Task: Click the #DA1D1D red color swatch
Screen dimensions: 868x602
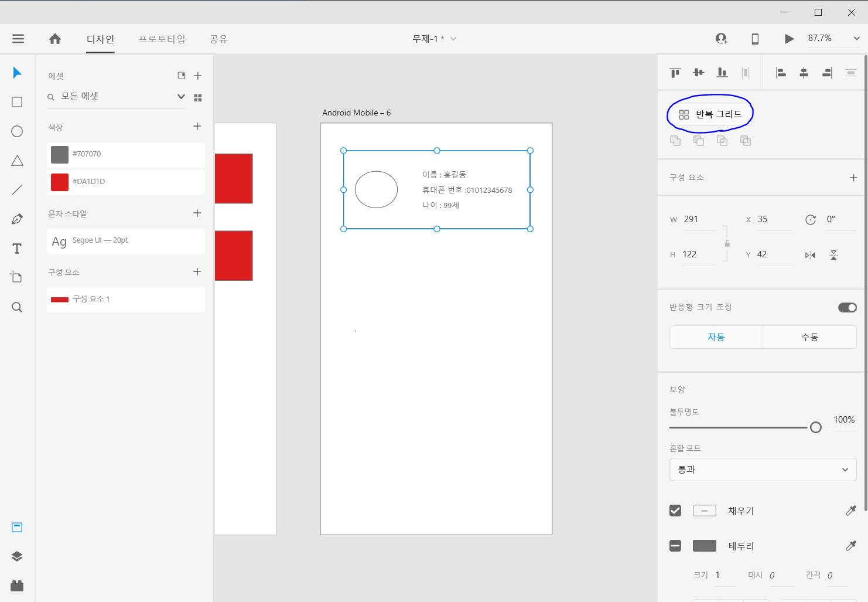Action: pos(60,182)
